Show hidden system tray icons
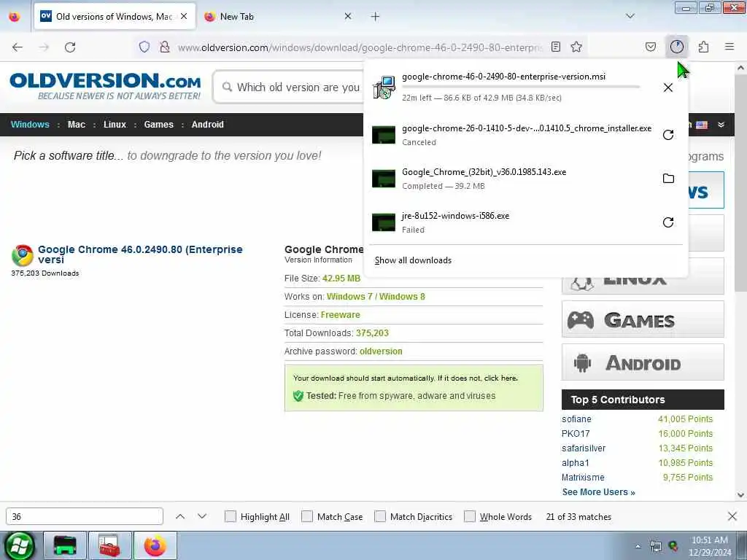The width and height of the screenshot is (747, 560). (x=638, y=546)
